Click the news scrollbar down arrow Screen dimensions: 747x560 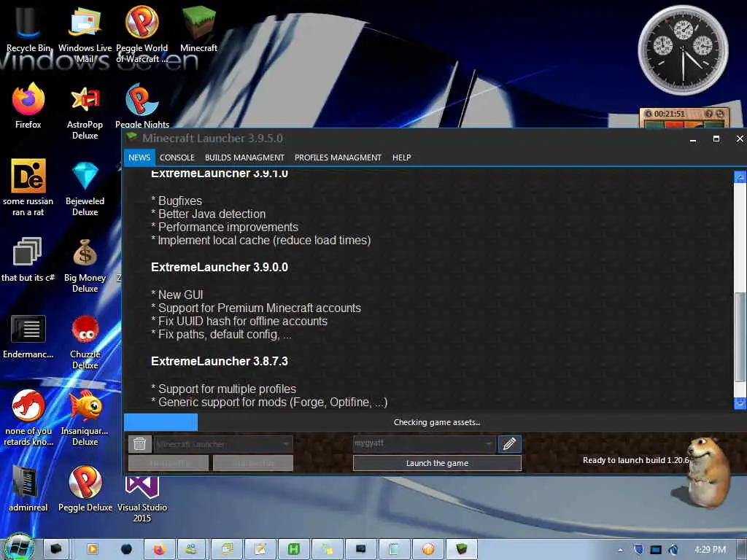coord(740,403)
